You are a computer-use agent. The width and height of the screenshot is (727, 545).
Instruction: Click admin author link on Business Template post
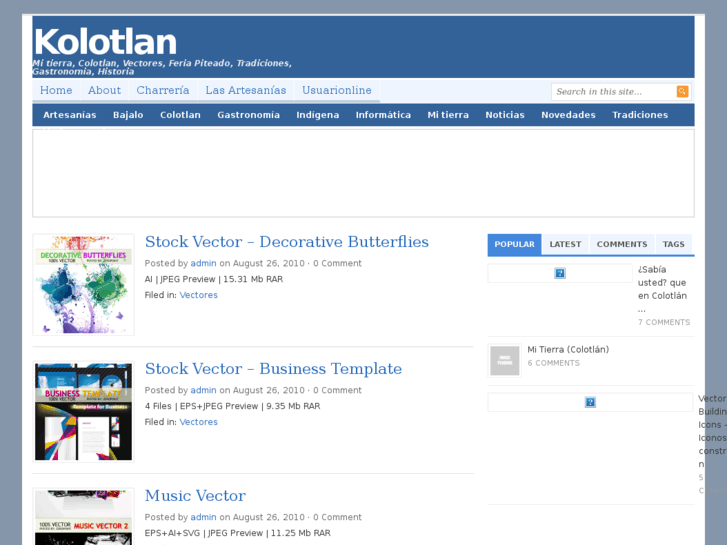[x=203, y=390]
